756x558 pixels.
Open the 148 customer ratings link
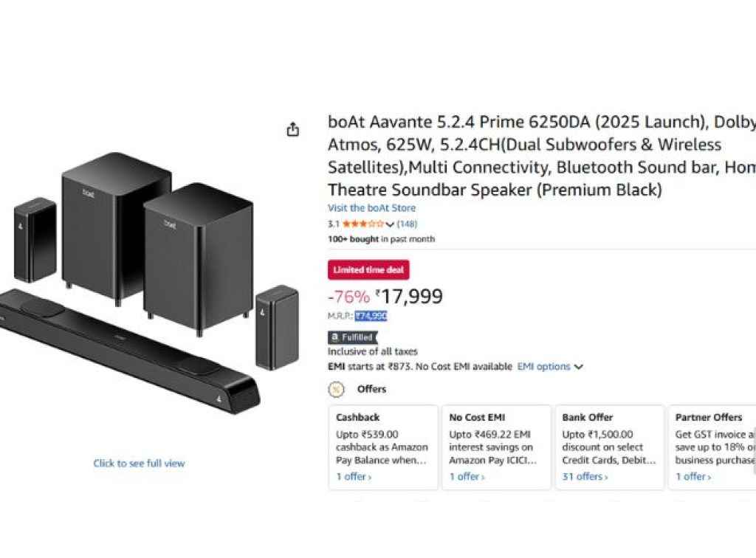click(407, 224)
